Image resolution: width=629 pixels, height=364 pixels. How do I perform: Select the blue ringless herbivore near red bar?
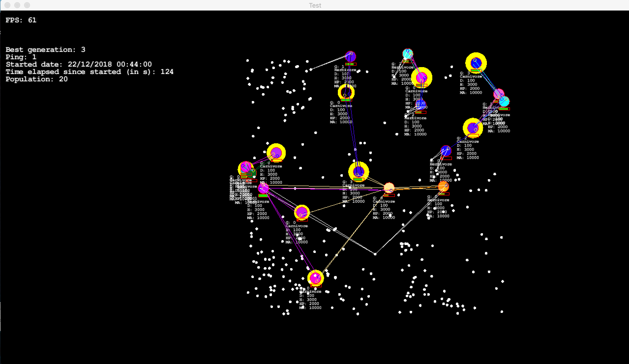tap(446, 151)
